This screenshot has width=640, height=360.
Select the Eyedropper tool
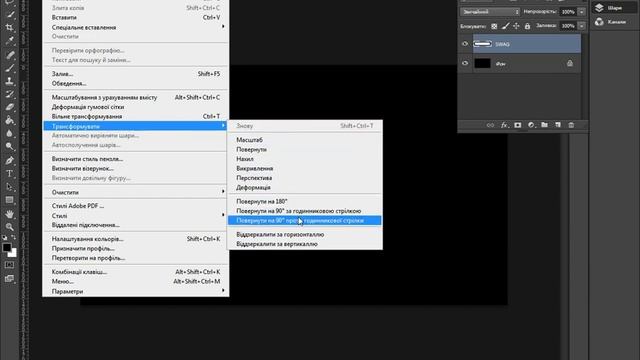click(9, 41)
